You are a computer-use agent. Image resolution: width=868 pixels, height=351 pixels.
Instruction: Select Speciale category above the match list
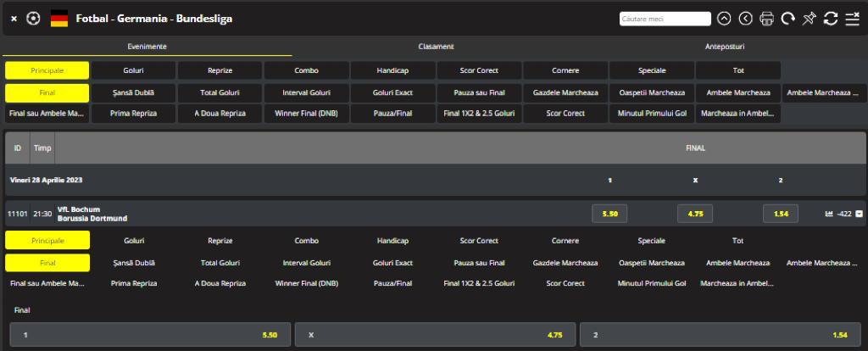[652, 70]
